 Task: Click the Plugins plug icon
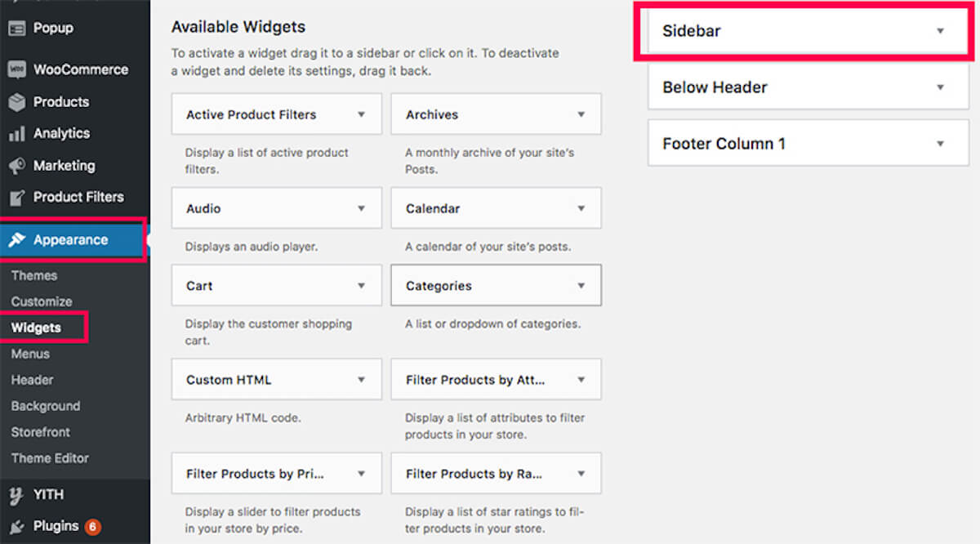click(x=16, y=526)
